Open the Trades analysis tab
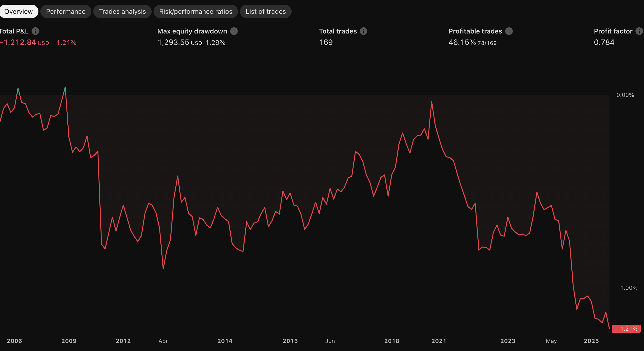 click(122, 11)
